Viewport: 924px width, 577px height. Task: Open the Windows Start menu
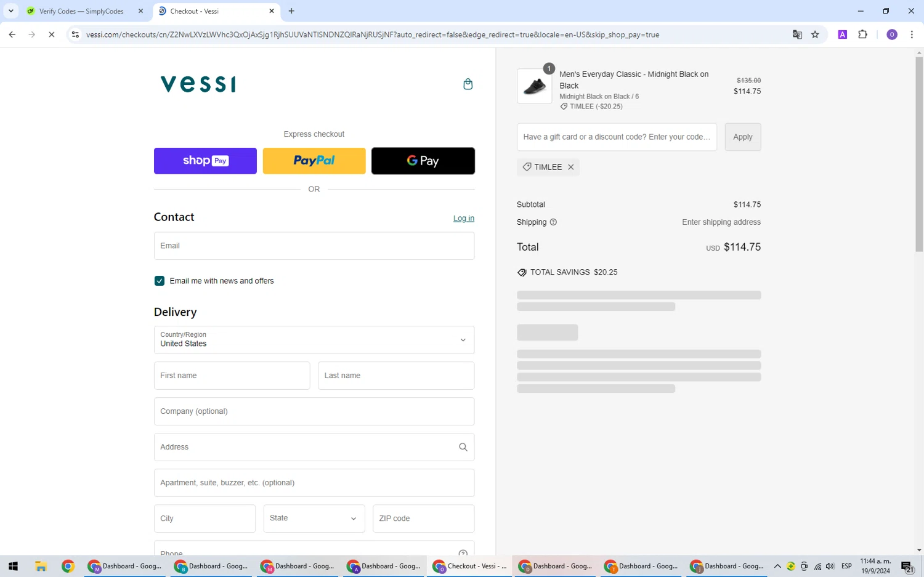point(13,566)
